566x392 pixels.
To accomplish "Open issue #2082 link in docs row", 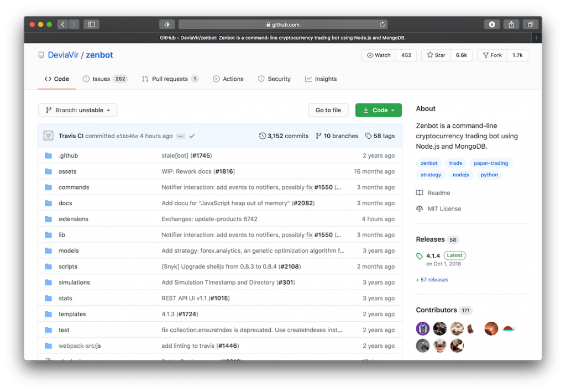I will (303, 203).
